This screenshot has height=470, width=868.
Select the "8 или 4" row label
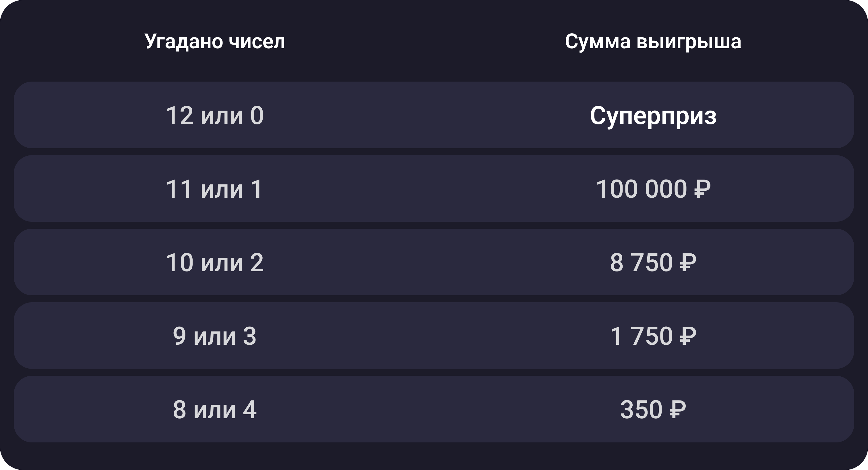215,409
